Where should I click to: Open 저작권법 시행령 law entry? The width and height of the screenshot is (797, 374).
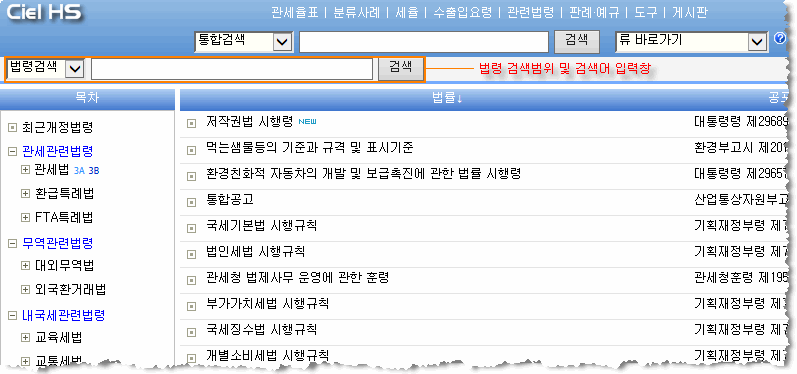(250, 122)
